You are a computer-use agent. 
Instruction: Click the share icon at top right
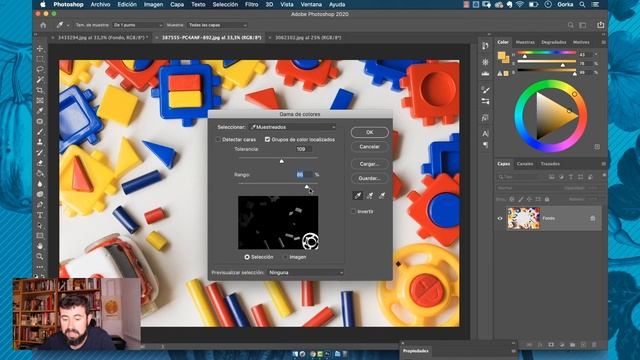pos(600,25)
